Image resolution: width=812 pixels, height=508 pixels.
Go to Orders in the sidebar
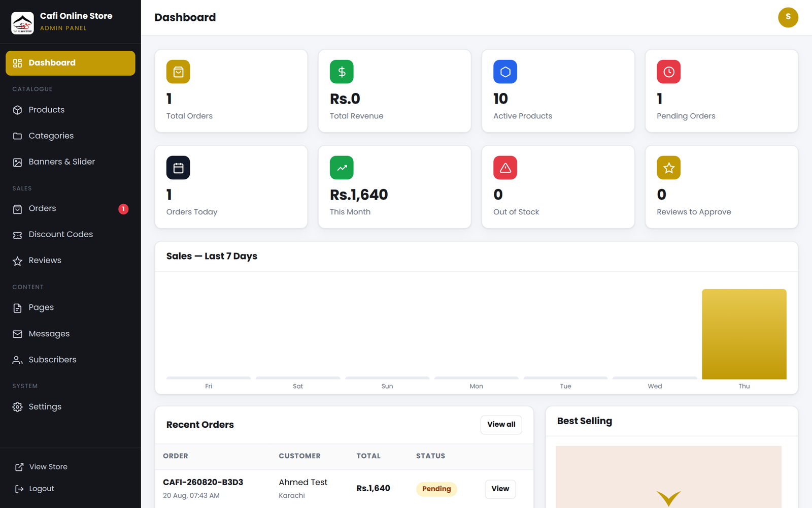tap(71, 209)
